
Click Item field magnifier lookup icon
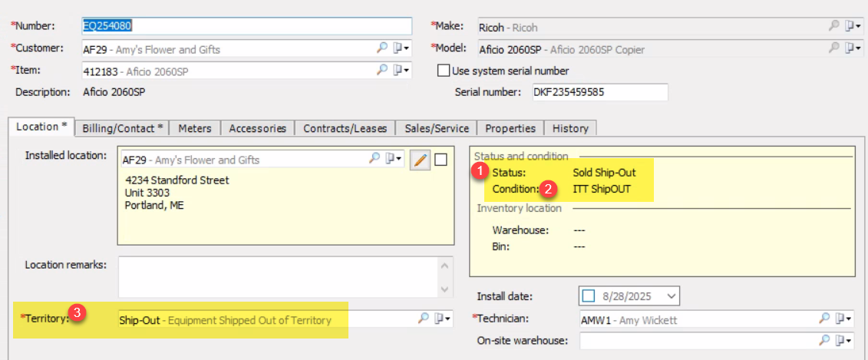click(381, 70)
